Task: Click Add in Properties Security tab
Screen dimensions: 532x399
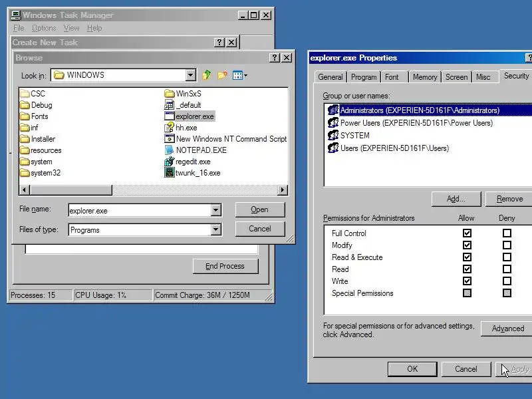Action: point(456,199)
